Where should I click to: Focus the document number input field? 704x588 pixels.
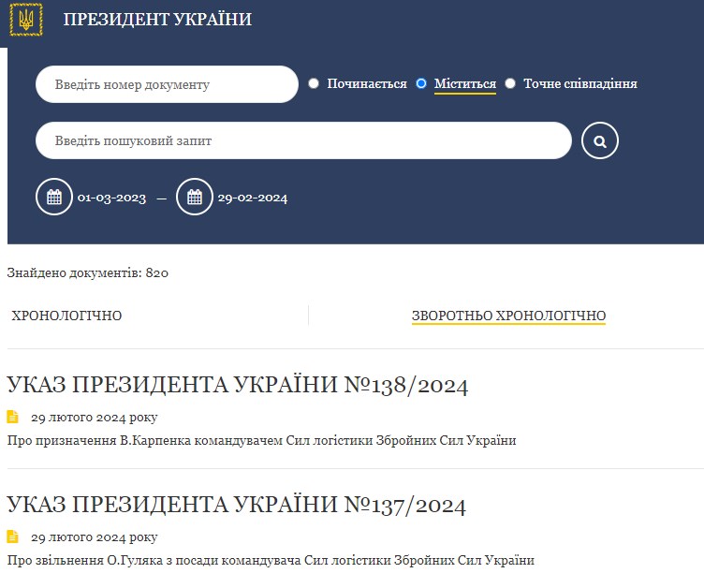pos(167,84)
